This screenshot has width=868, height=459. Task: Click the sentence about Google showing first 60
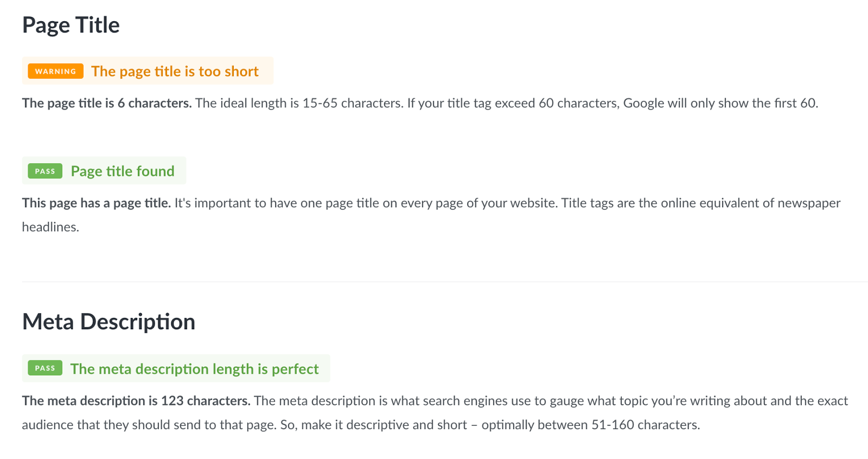click(613, 103)
